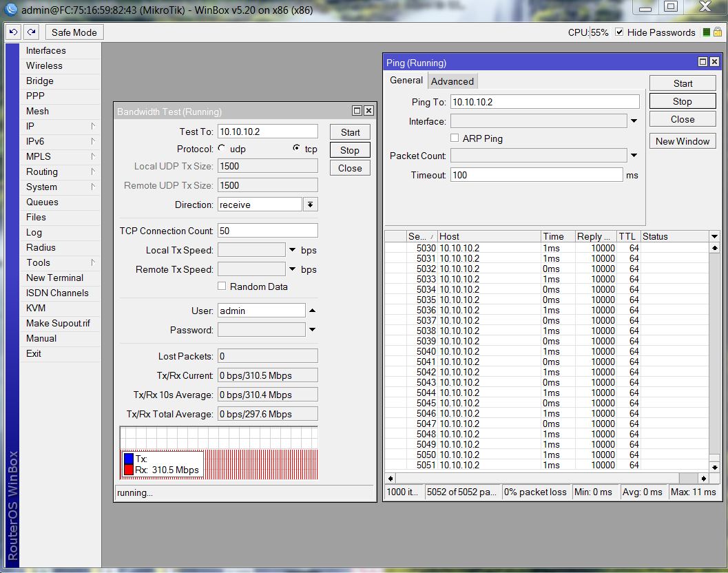Enable the Random Data checkbox
The width and height of the screenshot is (728, 573).
222,286
